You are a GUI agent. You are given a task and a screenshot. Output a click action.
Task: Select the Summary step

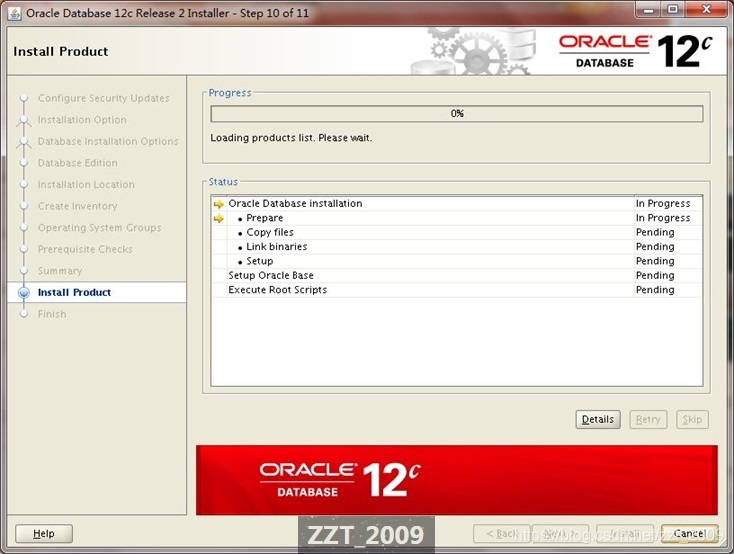(60, 271)
